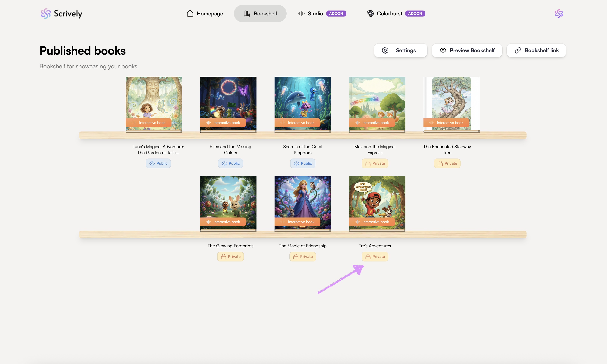This screenshot has width=607, height=364.
Task: Toggle Private status on Tre's Adventures
Action: 375,257
